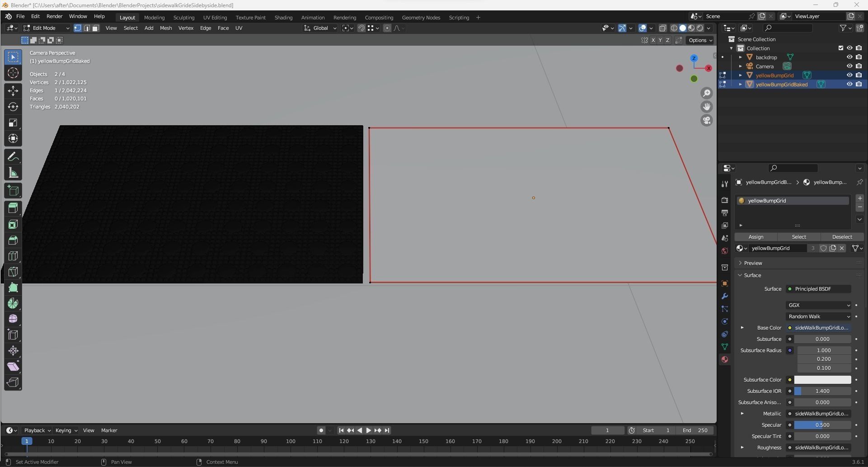Select the Cursor tool in the toolbar
This screenshot has width=868, height=467.
(x=13, y=73)
